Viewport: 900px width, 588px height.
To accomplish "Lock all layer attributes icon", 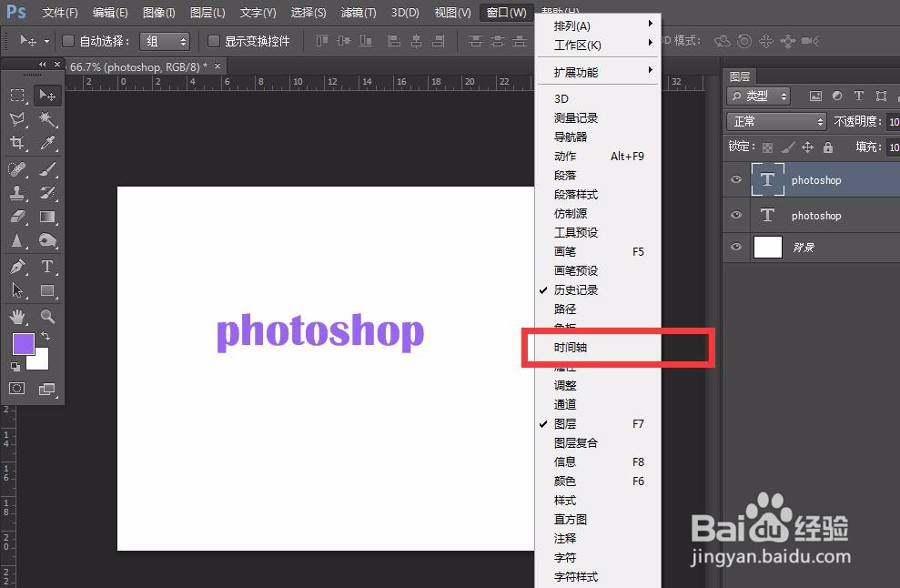I will click(x=828, y=147).
